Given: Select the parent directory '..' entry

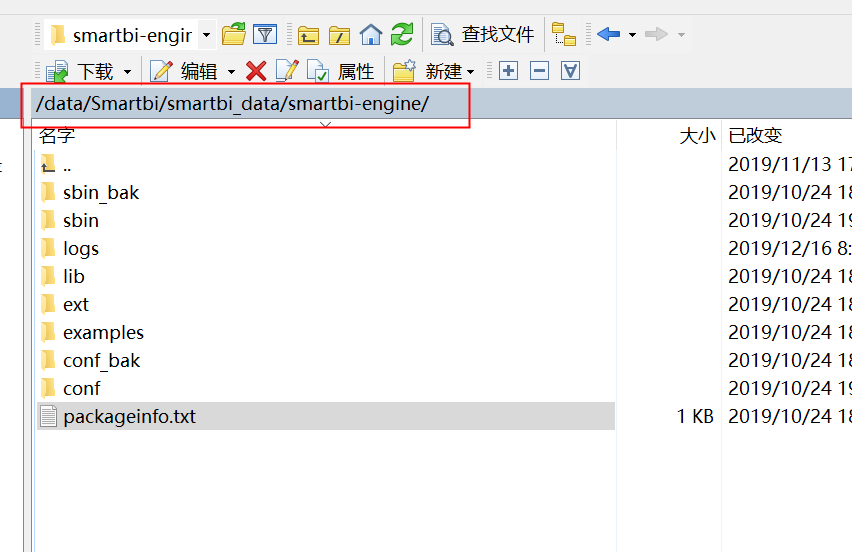Looking at the screenshot, I should (x=67, y=164).
